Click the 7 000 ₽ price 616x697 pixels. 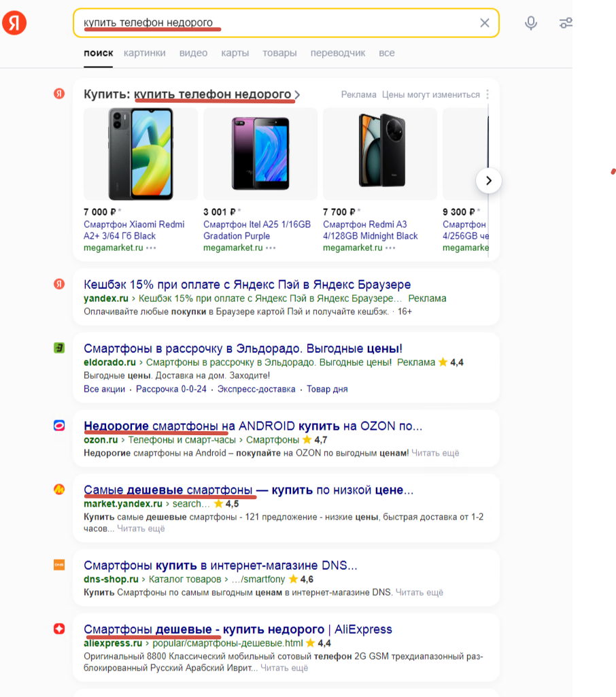click(101, 212)
